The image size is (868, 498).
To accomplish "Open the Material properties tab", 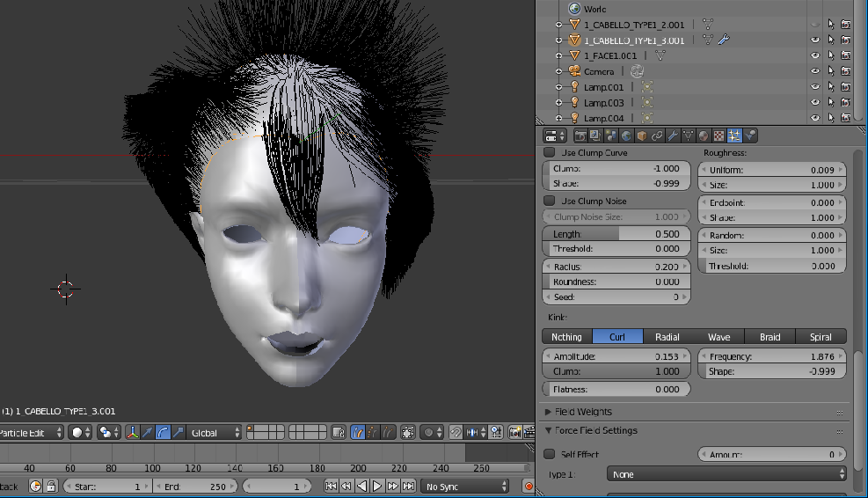I will (x=704, y=135).
